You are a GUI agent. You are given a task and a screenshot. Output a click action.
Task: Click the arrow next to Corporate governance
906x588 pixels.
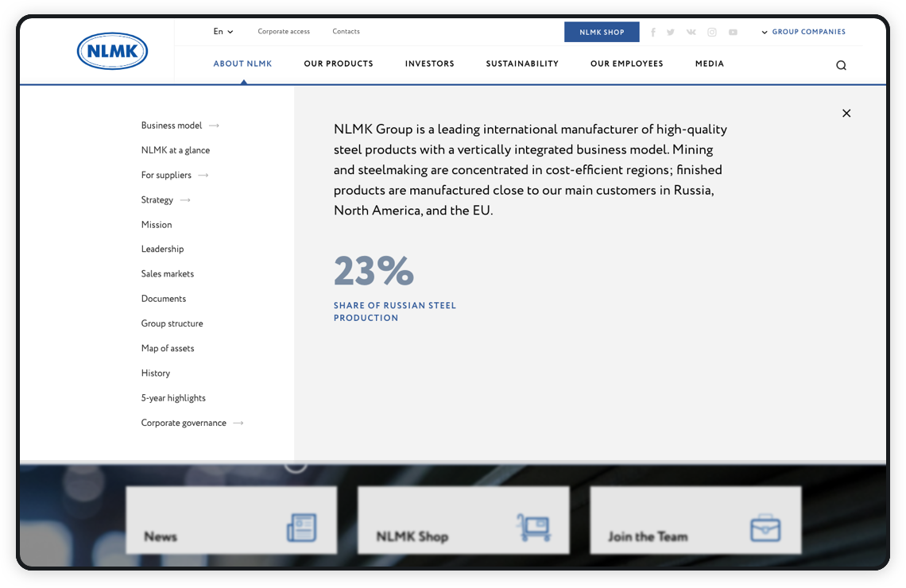(x=238, y=423)
